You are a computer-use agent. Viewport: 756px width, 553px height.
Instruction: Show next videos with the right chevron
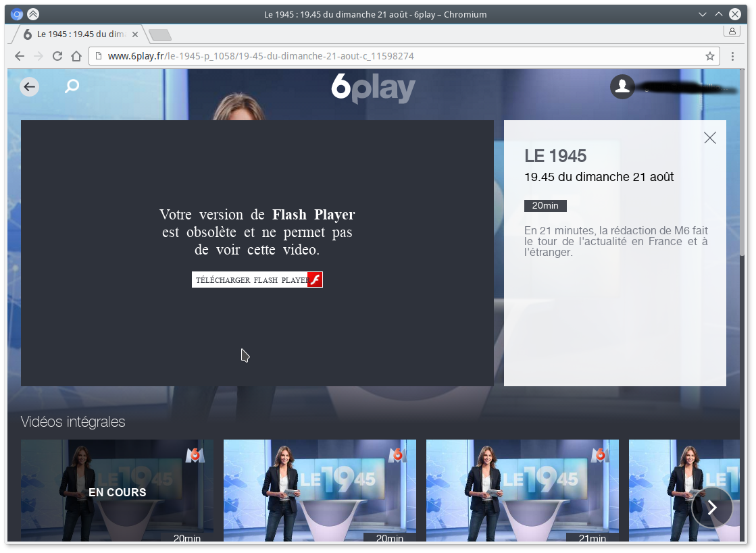click(712, 507)
